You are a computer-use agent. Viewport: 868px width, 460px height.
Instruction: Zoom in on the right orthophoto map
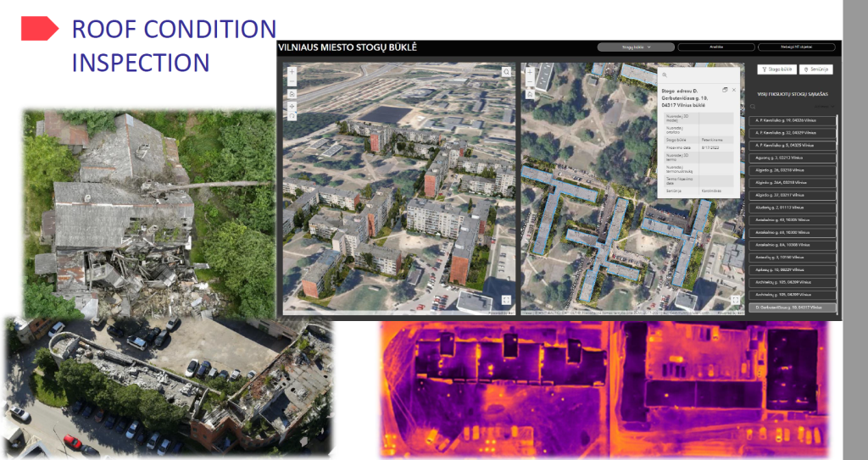530,72
